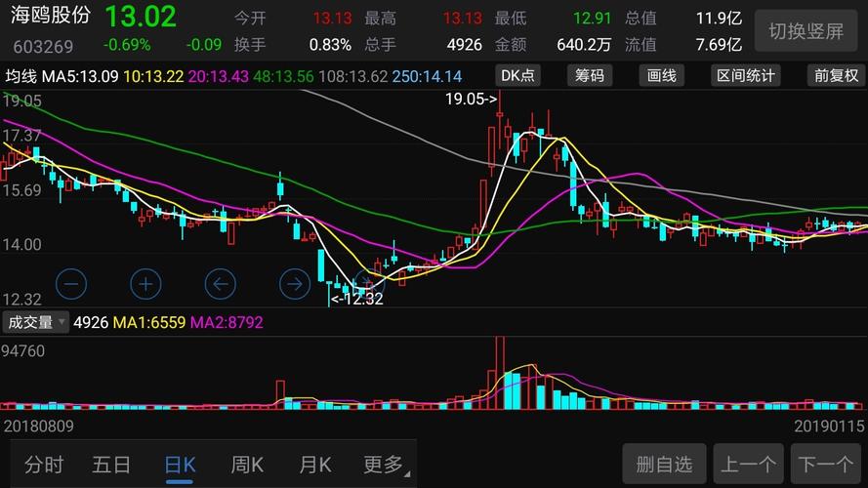Open 区间统计 range statistics
This screenshot has height=488, width=868.
[746, 76]
